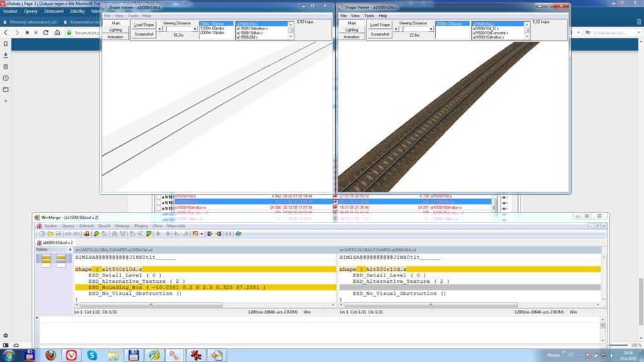Switch to Lighting tab in left Shape Viewer
Screen dimensions: 644x362
pyautogui.click(x=116, y=30)
